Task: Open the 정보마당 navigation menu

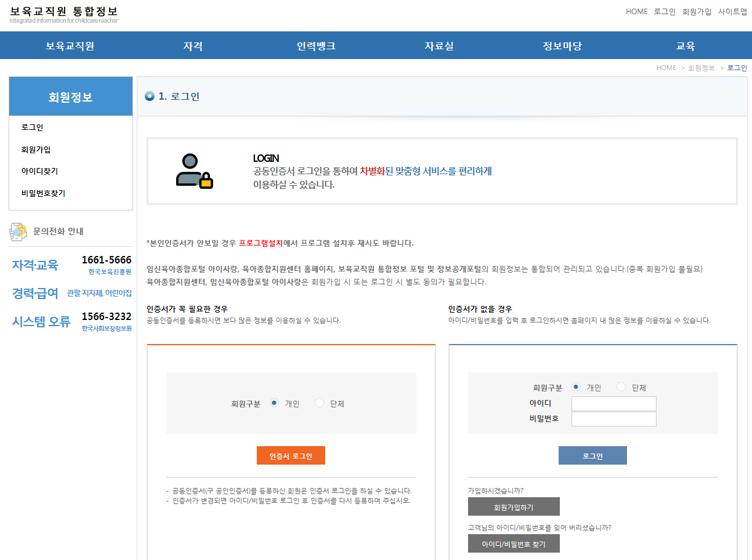Action: (562, 45)
